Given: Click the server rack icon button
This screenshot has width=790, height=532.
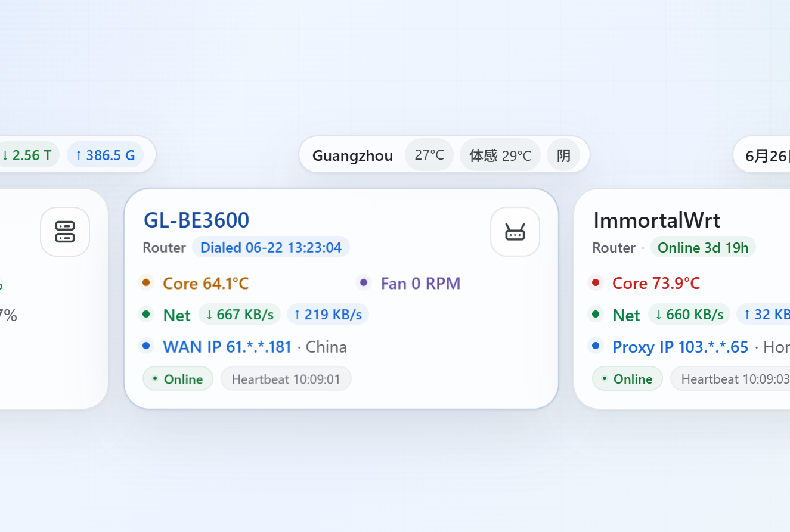Looking at the screenshot, I should (65, 232).
